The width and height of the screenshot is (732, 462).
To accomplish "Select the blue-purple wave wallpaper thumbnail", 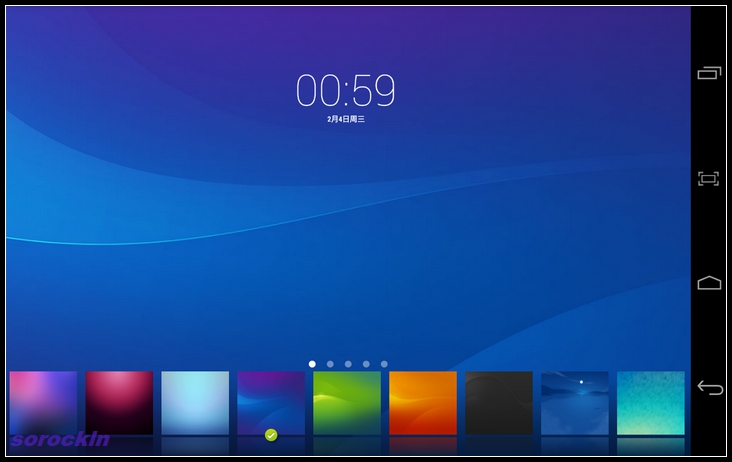I will (271, 403).
